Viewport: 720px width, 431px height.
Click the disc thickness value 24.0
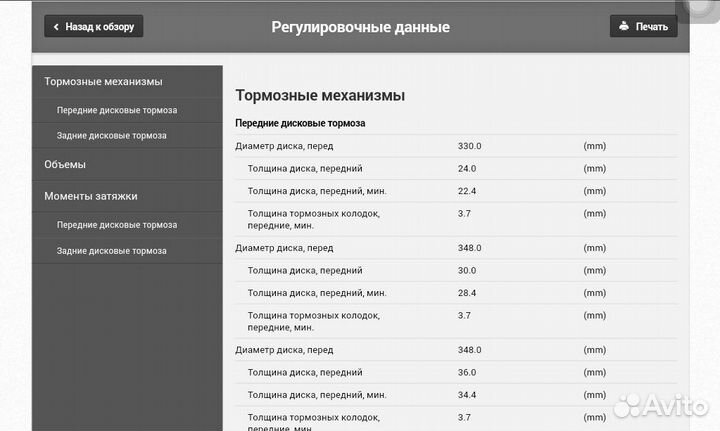[x=467, y=168]
